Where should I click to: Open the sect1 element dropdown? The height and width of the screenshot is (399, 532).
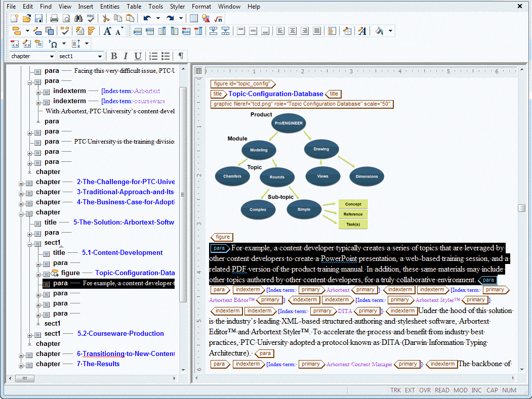100,56
